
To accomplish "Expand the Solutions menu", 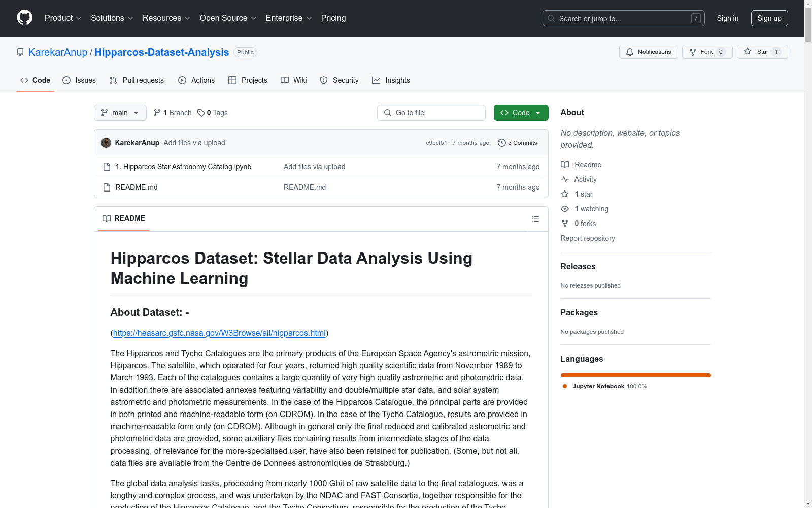I will 112,18.
